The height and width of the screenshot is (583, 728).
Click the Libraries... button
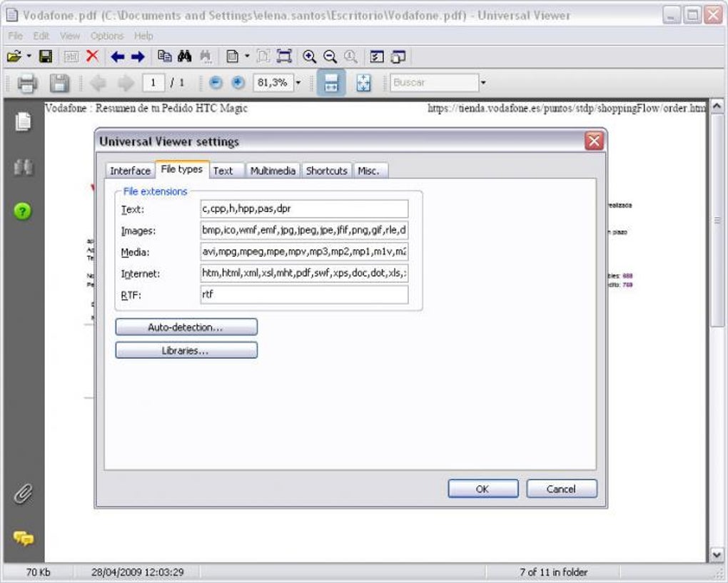click(x=186, y=350)
